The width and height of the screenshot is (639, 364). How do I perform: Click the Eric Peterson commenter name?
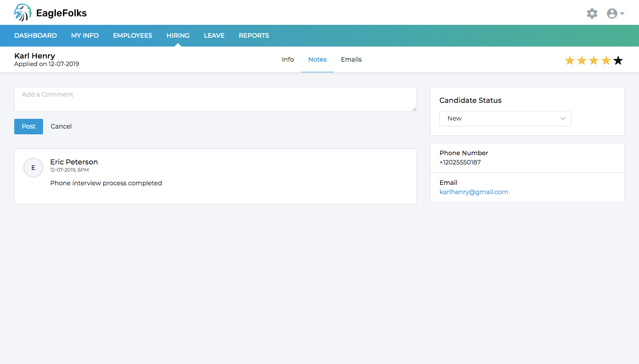tap(74, 162)
